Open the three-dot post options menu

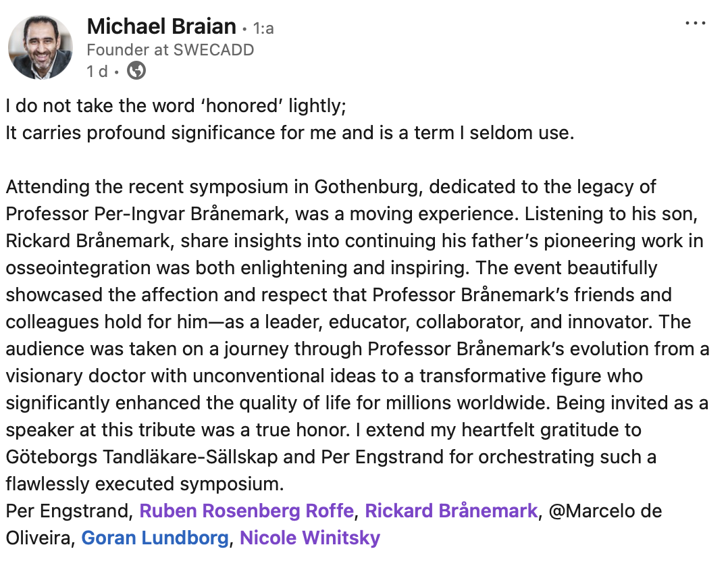[695, 23]
